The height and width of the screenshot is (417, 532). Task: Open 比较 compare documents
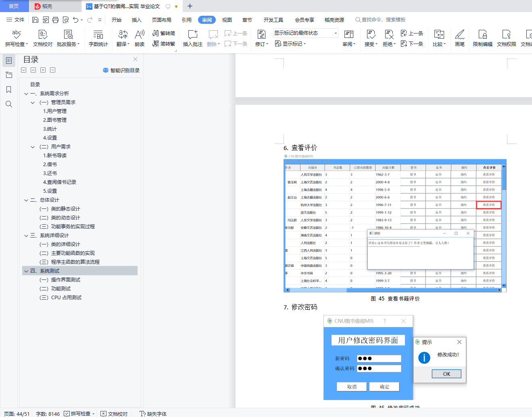tap(439, 38)
